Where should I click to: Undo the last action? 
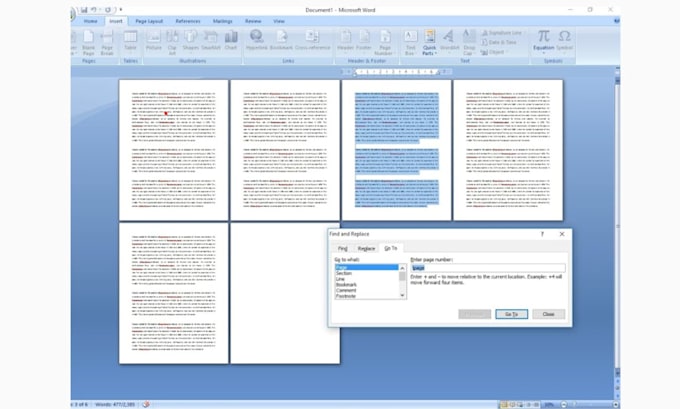94,10
